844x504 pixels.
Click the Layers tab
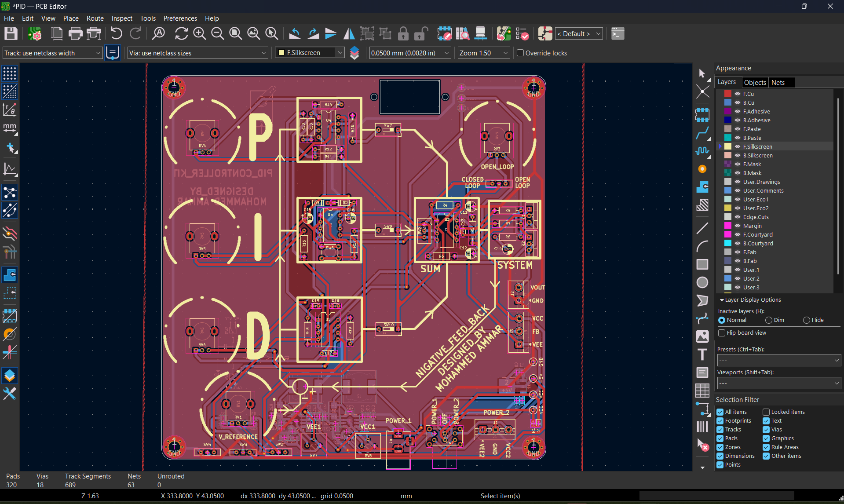(727, 82)
